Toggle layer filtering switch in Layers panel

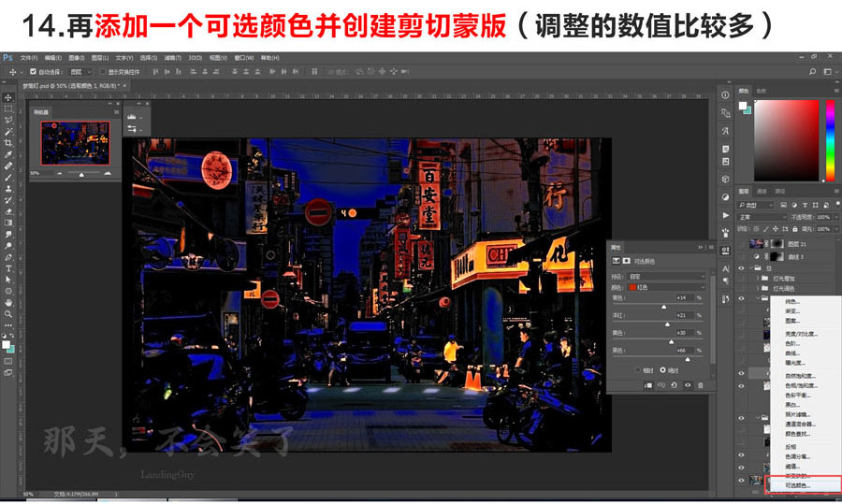[x=836, y=205]
